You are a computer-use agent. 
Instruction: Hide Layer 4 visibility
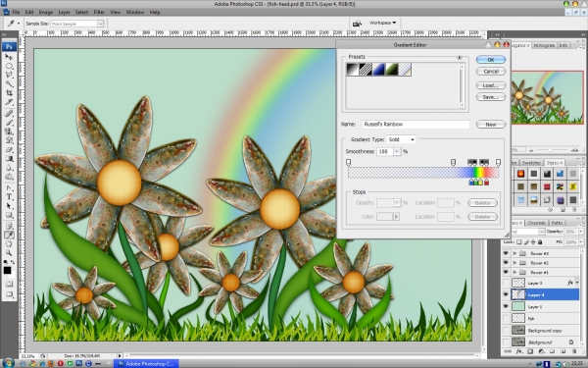pyautogui.click(x=506, y=294)
